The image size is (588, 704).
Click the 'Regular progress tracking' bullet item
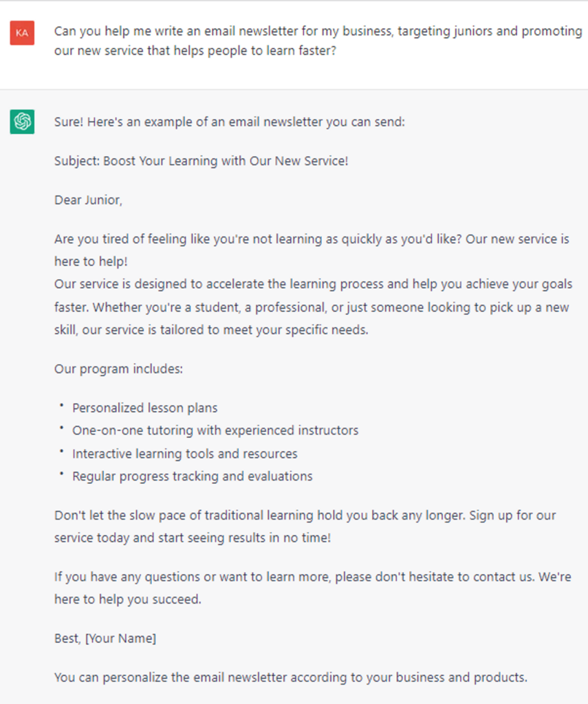point(192,476)
